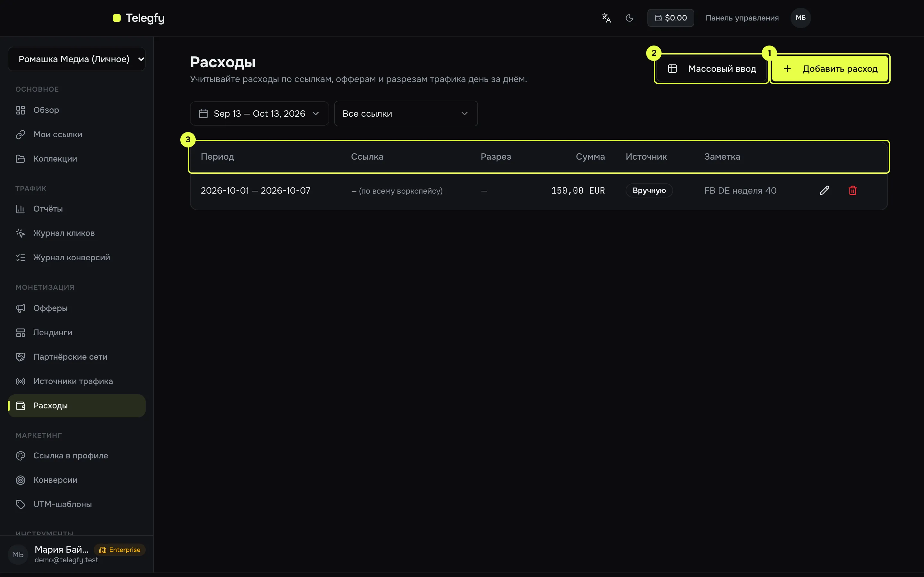The height and width of the screenshot is (577, 924).
Task: Click the Вручную source badge
Action: pyautogui.click(x=649, y=190)
